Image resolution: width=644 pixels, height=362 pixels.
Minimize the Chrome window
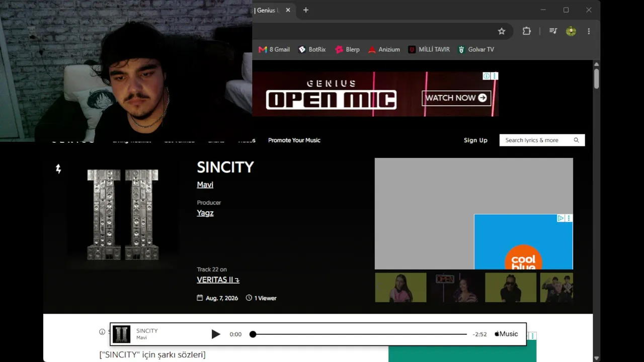[543, 10]
